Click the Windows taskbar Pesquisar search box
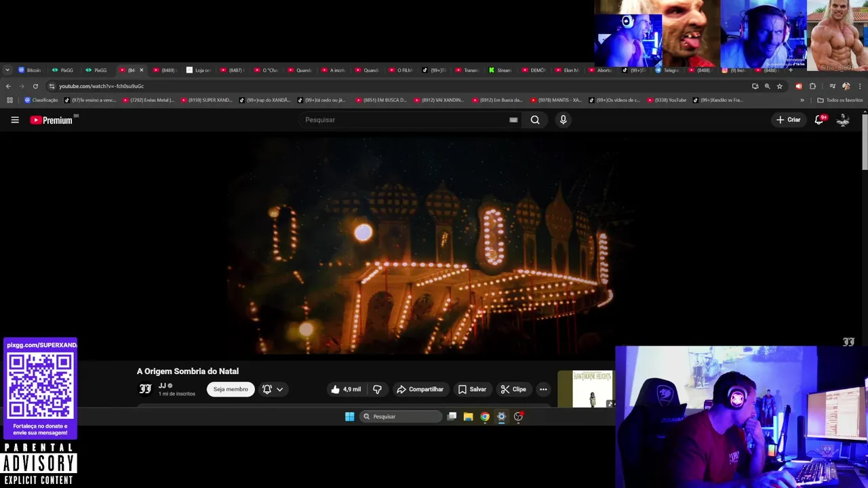868x488 pixels. (401, 417)
